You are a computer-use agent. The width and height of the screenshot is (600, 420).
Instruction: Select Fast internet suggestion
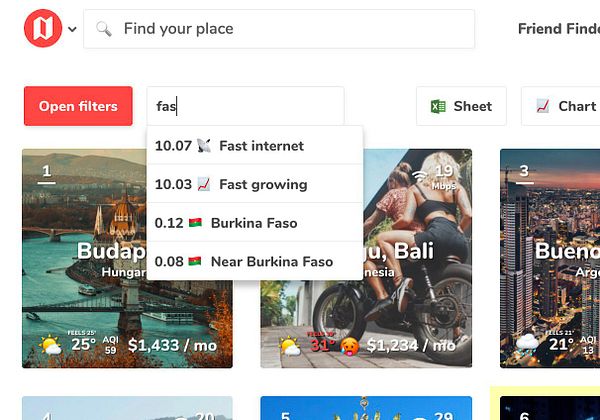[255, 146]
